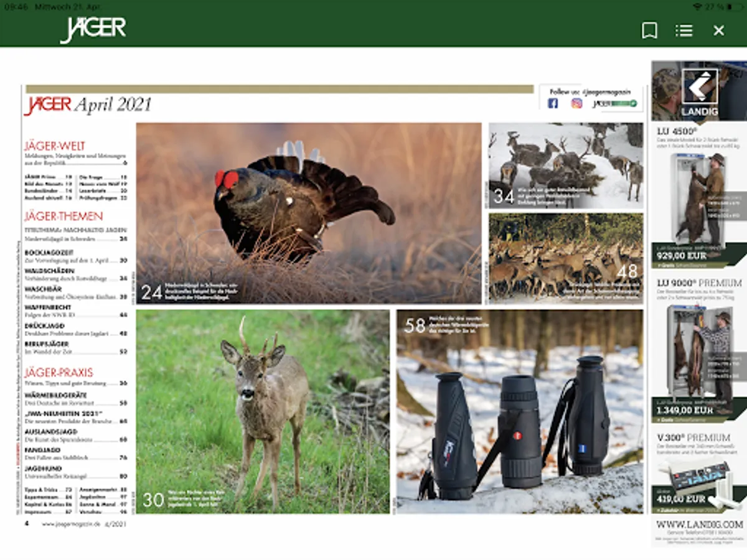Screen dimensions: 747x560
Task: Open the red deer in snow photo, page 34
Action: 566,165
